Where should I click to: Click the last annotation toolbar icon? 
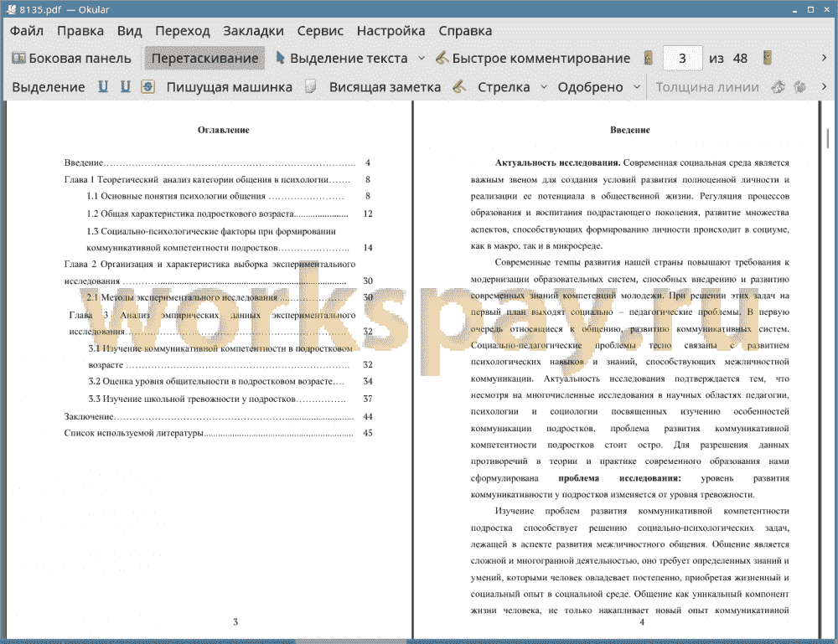[x=799, y=86]
